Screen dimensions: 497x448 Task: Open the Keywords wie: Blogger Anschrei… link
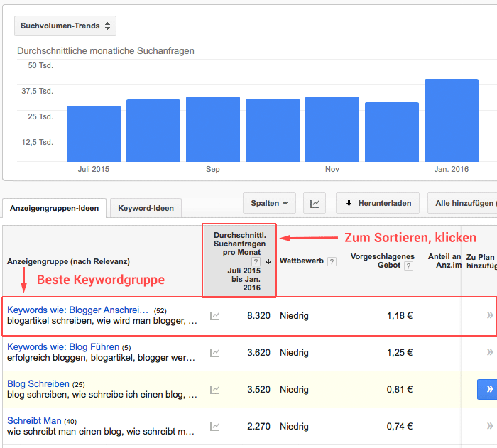[x=77, y=310]
